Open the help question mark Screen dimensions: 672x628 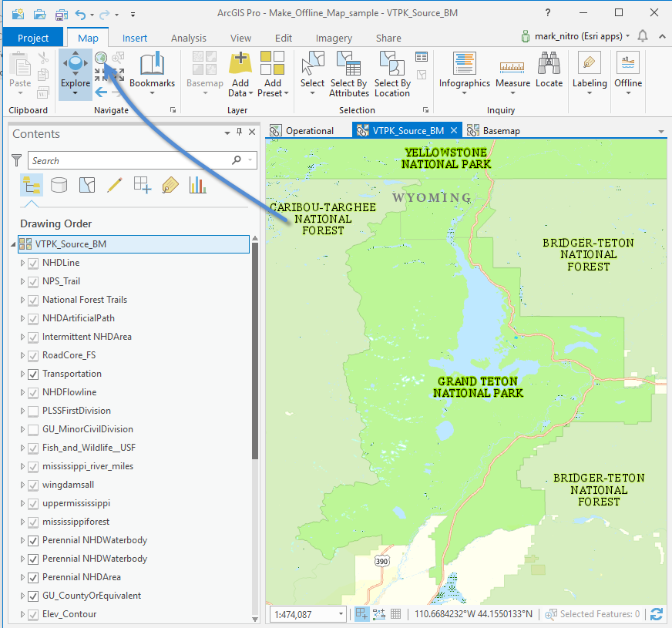(x=548, y=13)
